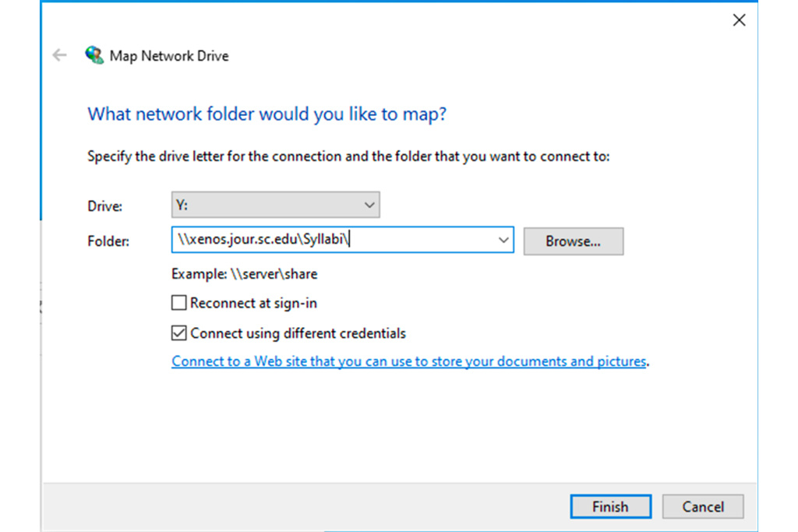
Task: Uncheck Connect using different credentials box
Action: [179, 333]
